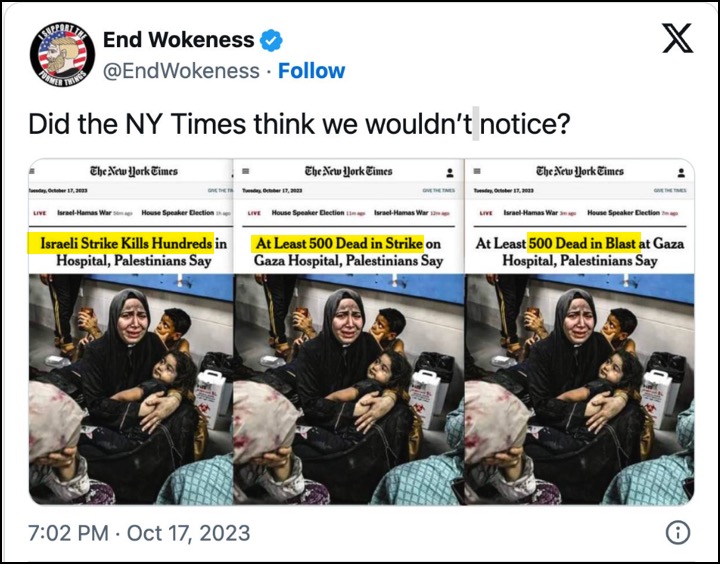Click the blue verified checkmark badge
Screen dimensions: 720x564
pos(271,40)
